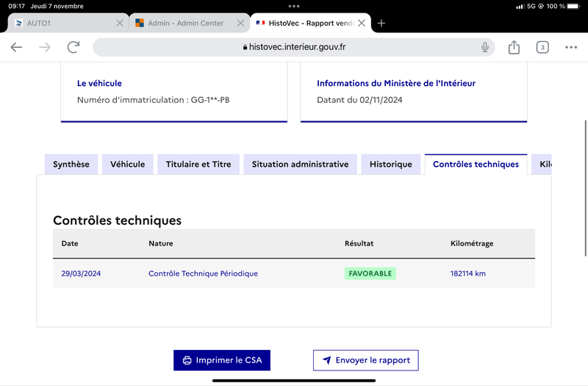Click the FAVORABLE result badge
Screen dimensions: 588x386
[x=370, y=274]
